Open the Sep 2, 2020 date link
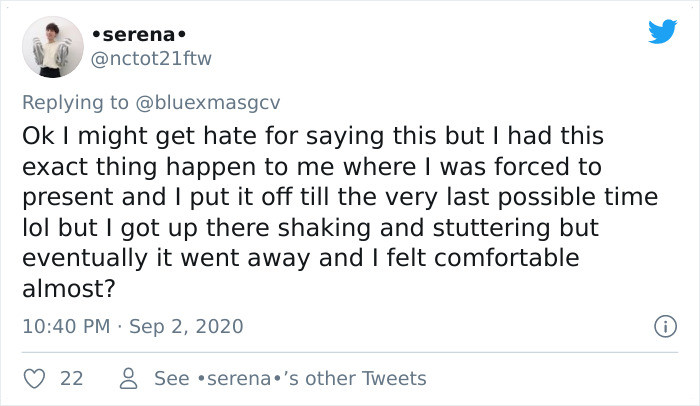The image size is (700, 406). pyautogui.click(x=186, y=326)
